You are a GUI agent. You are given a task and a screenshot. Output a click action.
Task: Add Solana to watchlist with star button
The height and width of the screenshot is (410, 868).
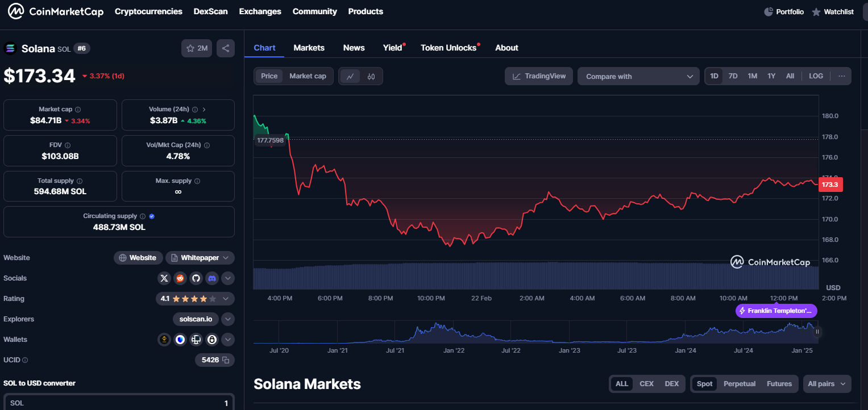pos(197,48)
